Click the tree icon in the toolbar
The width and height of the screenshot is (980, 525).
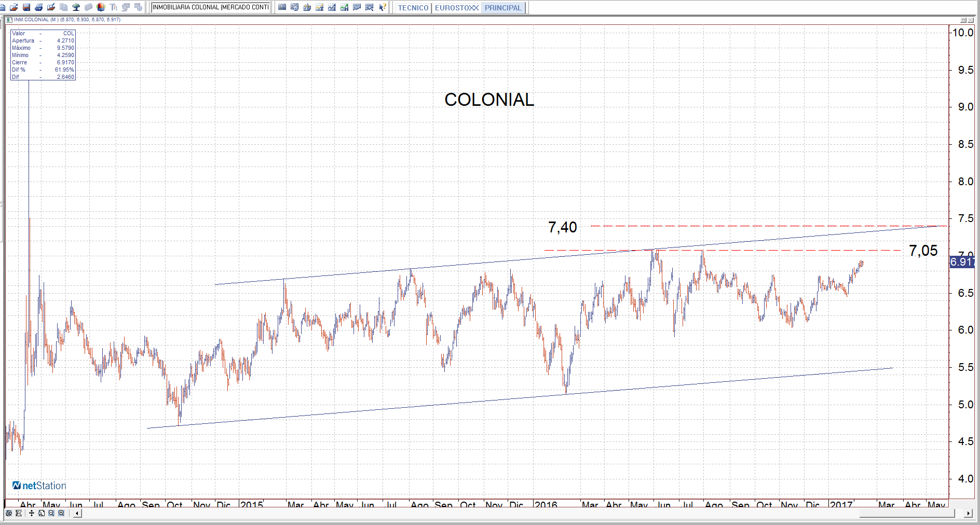tap(76, 7)
